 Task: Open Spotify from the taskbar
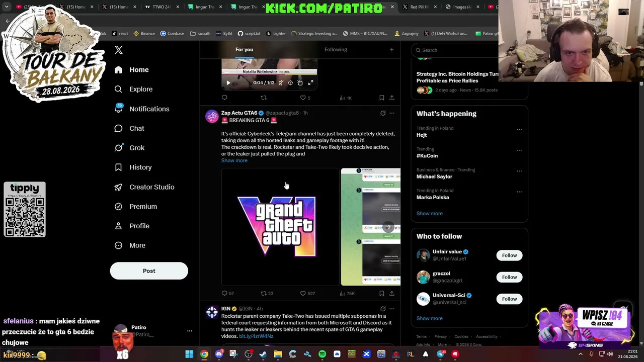click(322, 354)
